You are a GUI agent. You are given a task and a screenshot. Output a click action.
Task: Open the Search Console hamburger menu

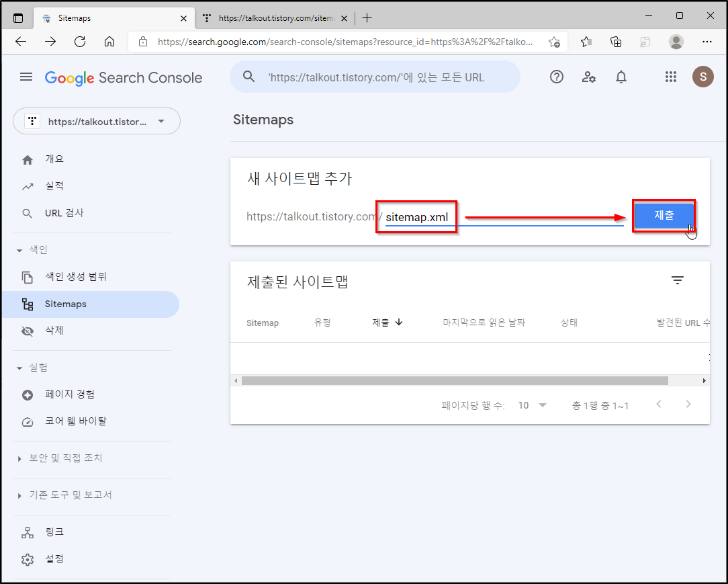click(x=26, y=77)
